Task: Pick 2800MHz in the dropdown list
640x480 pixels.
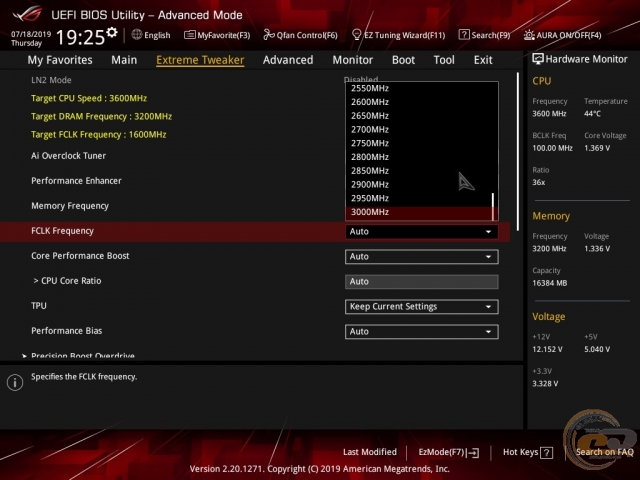Action: click(x=419, y=157)
